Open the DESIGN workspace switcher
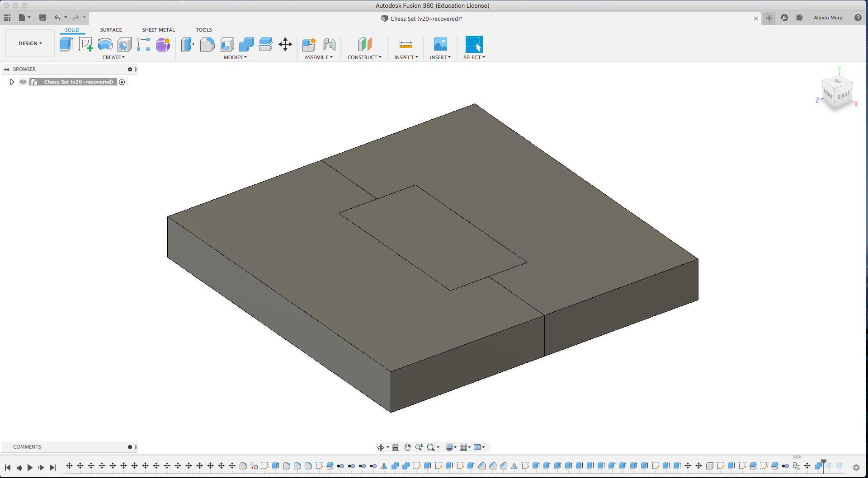Image resolution: width=868 pixels, height=478 pixels. pos(29,43)
